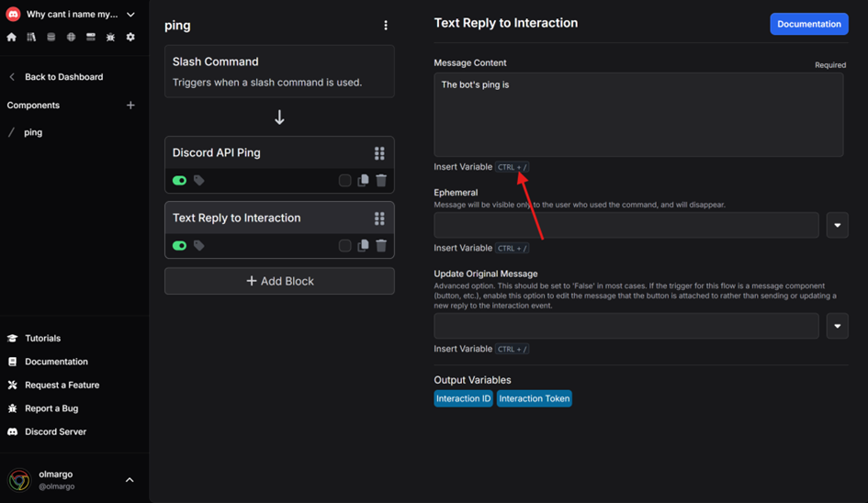The height and width of the screenshot is (503, 868).
Task: Toggle the Text Reply to Interaction switch
Action: pos(179,246)
